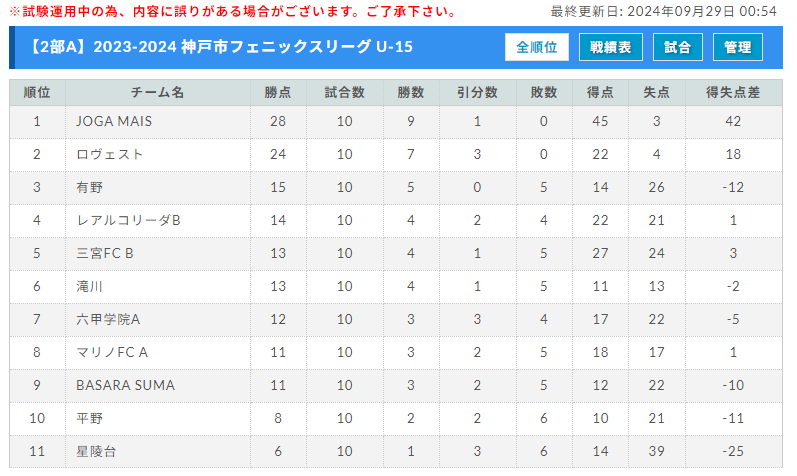Click the league title heading 2部A
This screenshot has width=797, height=476.
tap(220, 47)
